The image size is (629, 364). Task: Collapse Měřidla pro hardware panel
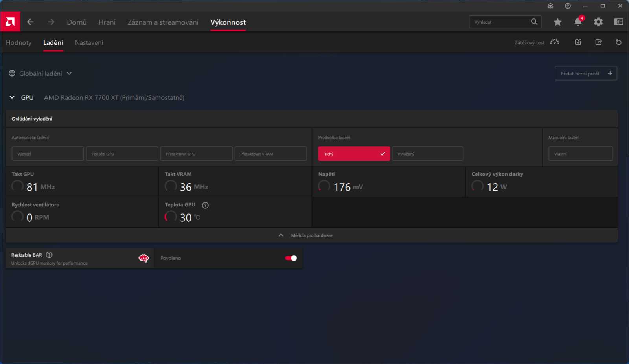tap(311, 235)
